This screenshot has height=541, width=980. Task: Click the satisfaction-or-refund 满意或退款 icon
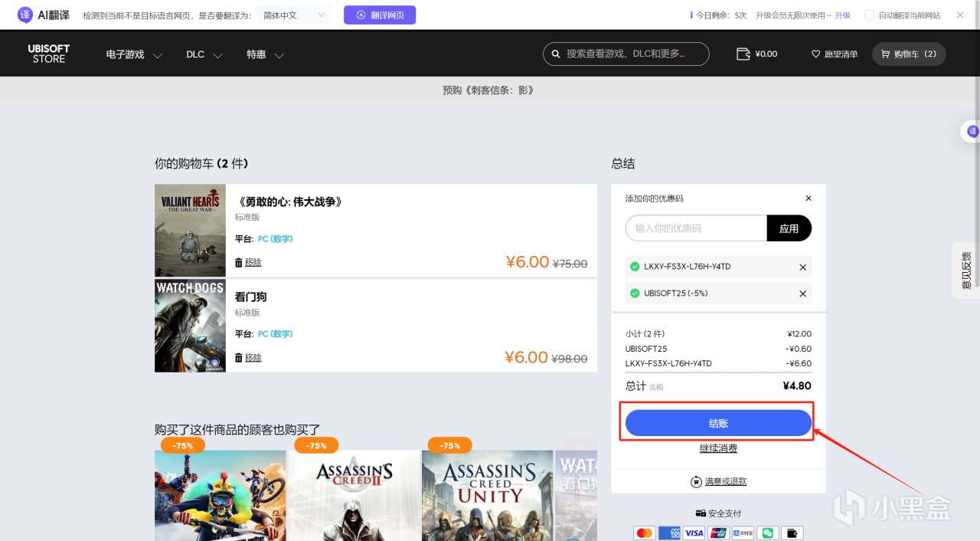click(x=696, y=482)
